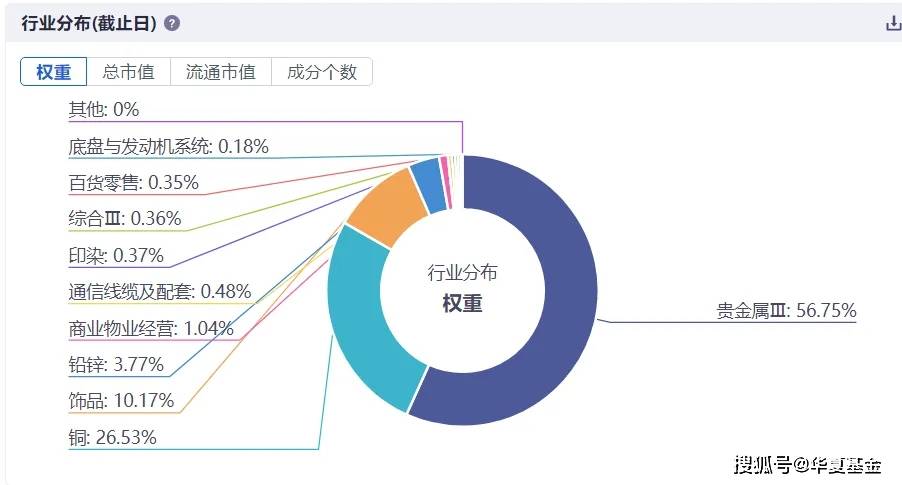Click the 贵金属Ⅲ: 56.75% label
This screenshot has height=485, width=902.
786,310
